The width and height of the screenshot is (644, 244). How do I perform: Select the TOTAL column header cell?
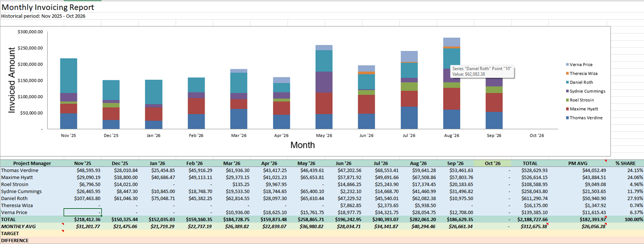[x=531, y=163]
